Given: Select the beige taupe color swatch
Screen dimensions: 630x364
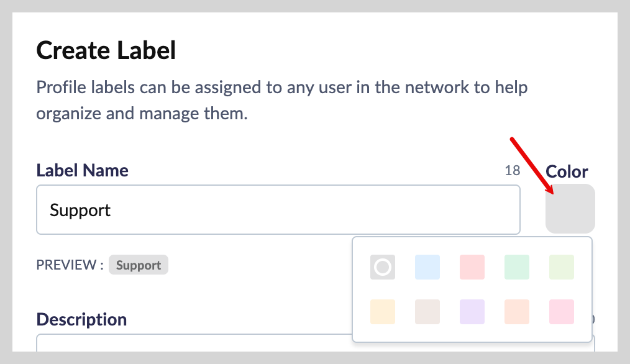Looking at the screenshot, I should (427, 312).
